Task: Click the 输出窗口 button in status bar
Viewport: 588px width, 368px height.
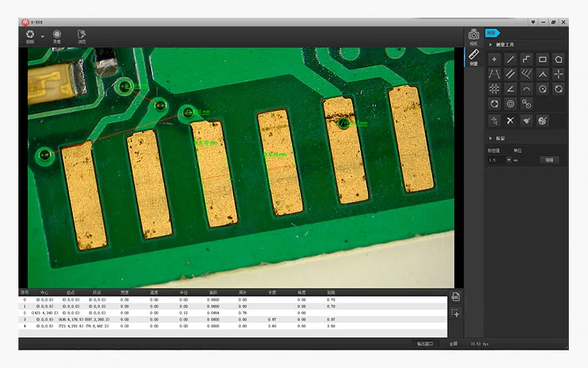Action: [x=426, y=344]
